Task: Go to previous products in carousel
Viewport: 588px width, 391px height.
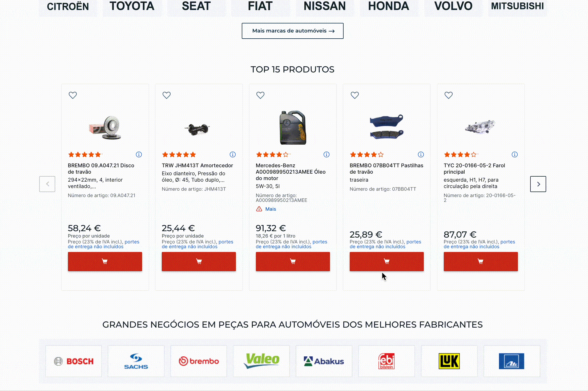Action: [47, 184]
